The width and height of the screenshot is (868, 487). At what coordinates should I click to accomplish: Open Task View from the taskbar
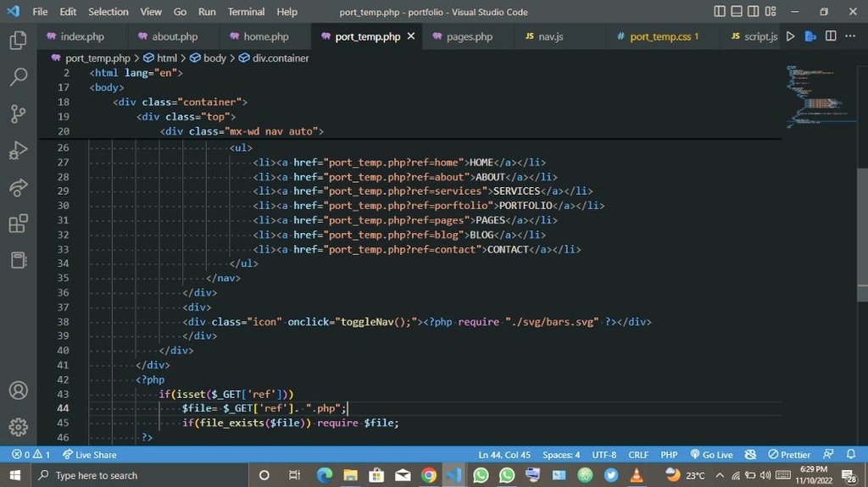coord(294,475)
